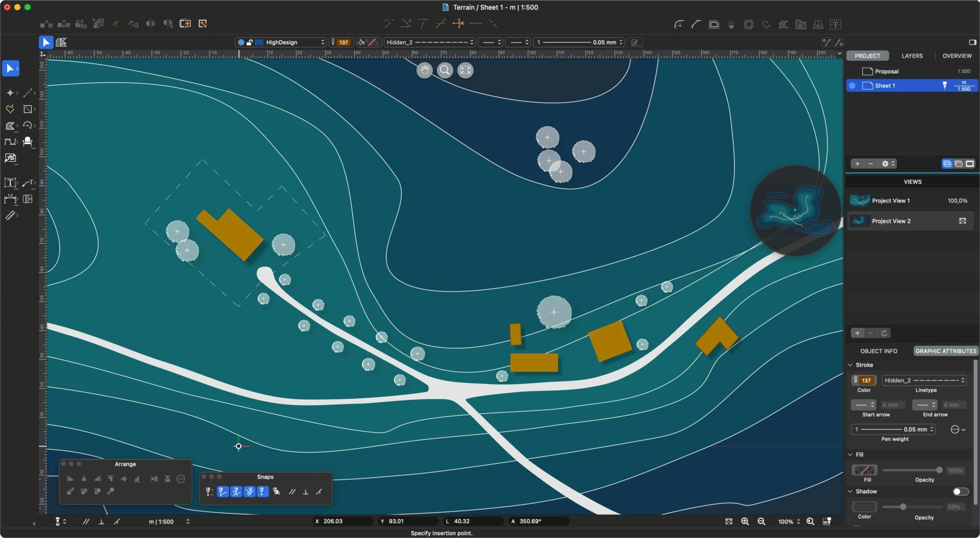This screenshot has width=980, height=538.
Task: Switch to the LAYERS tab
Action: (912, 56)
